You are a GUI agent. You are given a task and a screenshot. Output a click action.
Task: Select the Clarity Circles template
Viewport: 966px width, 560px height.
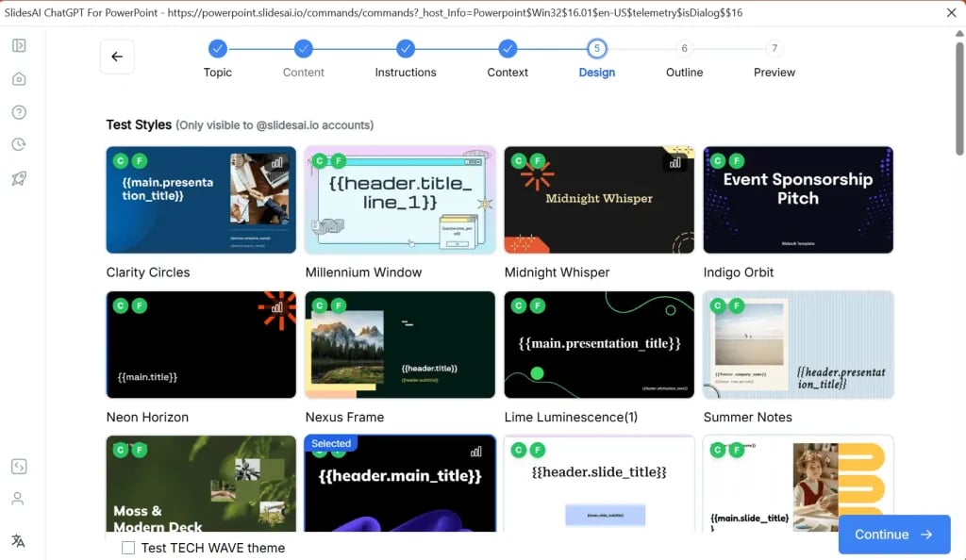[x=200, y=199]
